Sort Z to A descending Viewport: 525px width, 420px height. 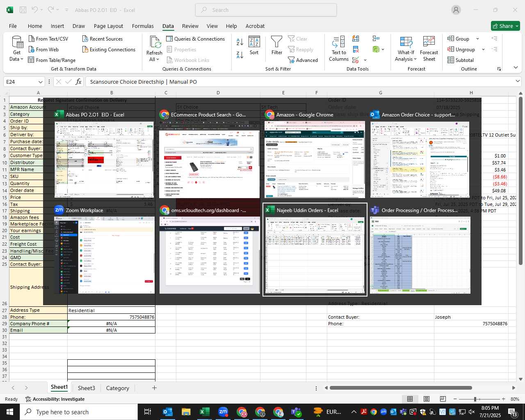pos(240,55)
